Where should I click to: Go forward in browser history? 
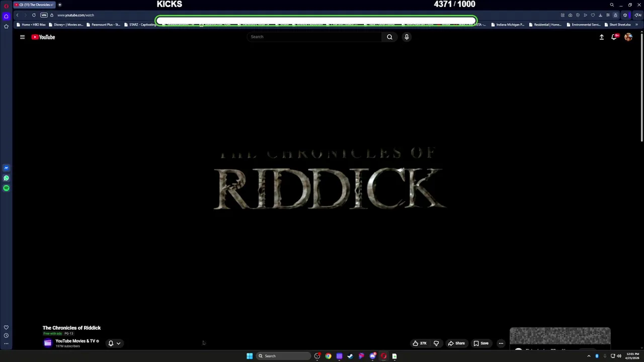(25, 15)
